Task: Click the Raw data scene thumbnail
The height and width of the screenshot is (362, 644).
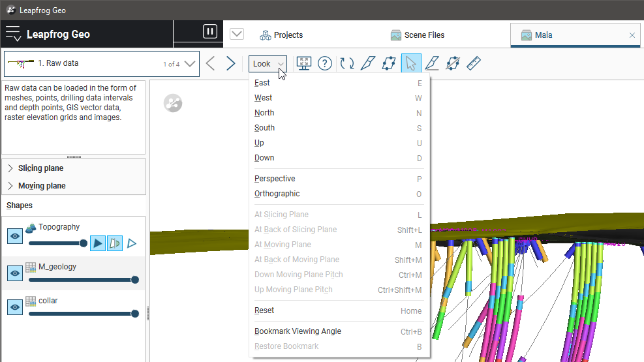Action: click(x=20, y=64)
